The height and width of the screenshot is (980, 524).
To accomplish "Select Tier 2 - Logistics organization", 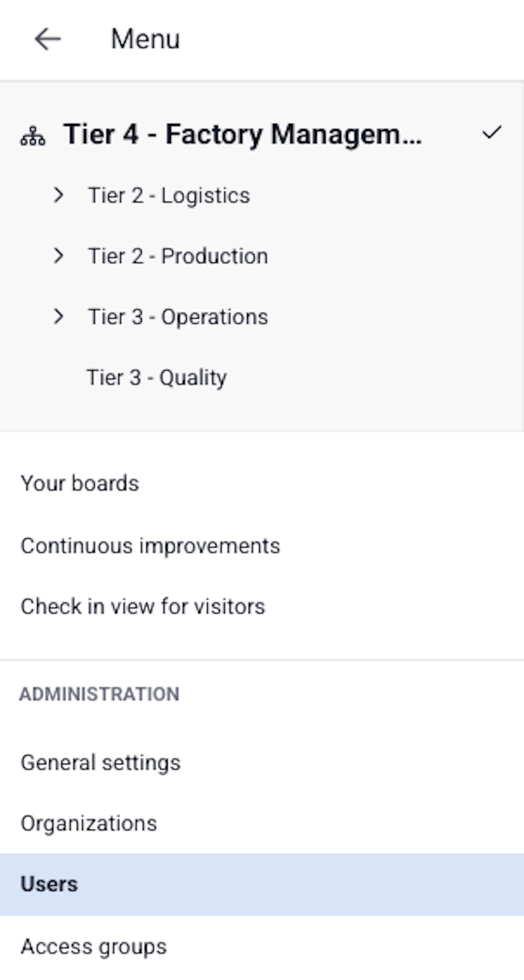I will coord(169,196).
